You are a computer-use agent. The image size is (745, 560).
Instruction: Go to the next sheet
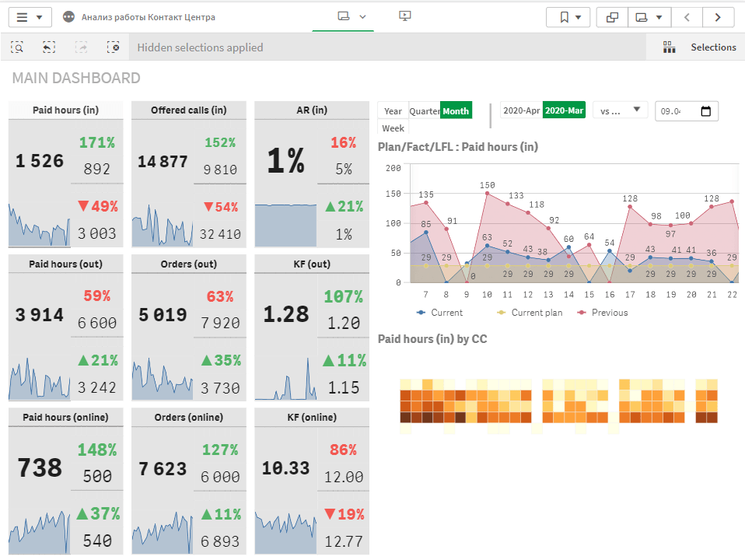pos(718,17)
